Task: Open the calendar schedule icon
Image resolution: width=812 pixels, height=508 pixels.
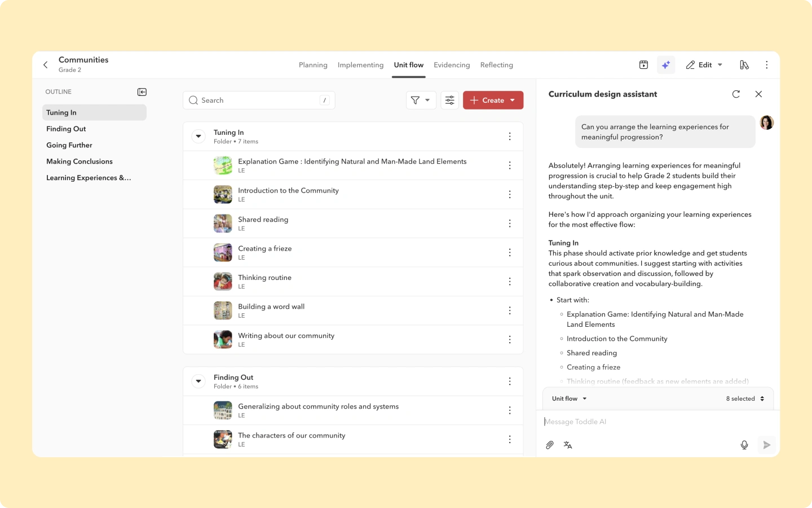Action: point(643,65)
